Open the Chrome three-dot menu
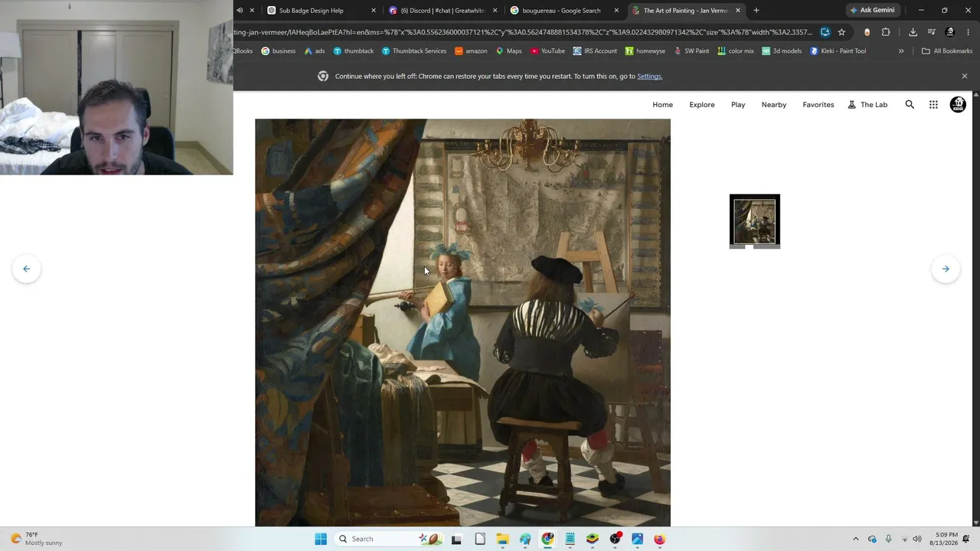 tap(969, 32)
